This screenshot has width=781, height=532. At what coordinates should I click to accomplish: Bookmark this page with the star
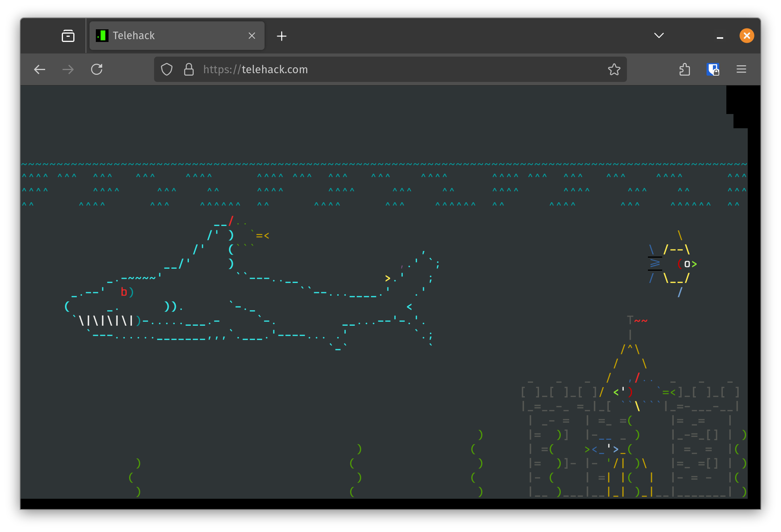pyautogui.click(x=614, y=70)
